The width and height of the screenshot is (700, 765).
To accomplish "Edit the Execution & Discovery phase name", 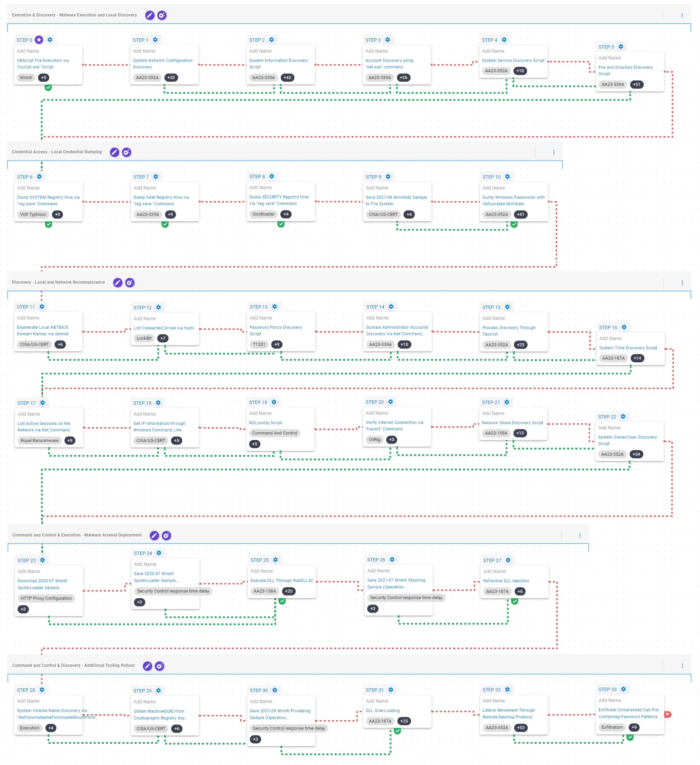I will (x=150, y=15).
